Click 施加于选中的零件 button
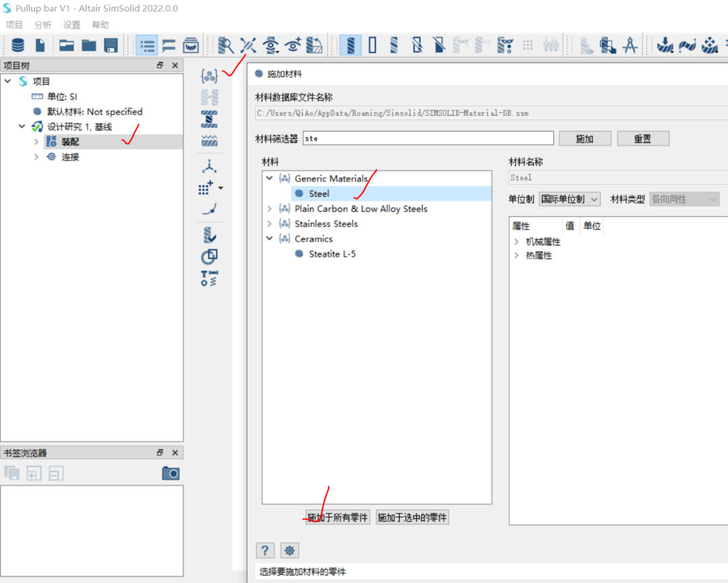 (412, 518)
